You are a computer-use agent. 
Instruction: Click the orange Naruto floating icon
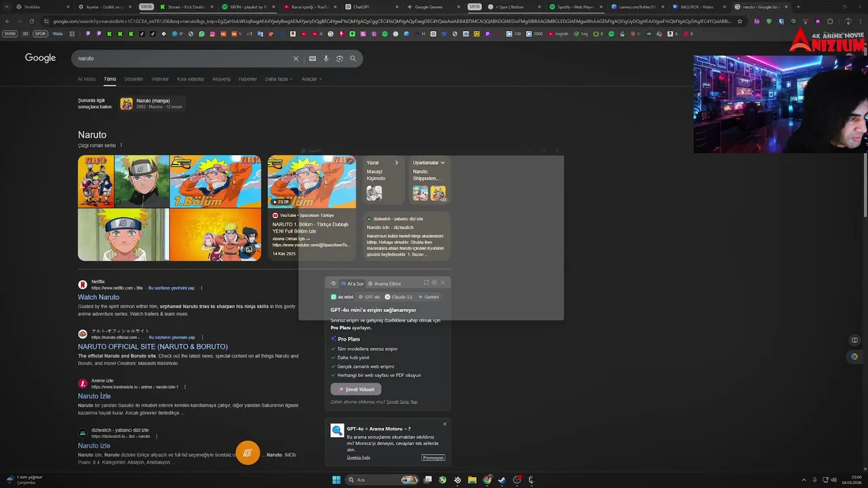tap(248, 453)
